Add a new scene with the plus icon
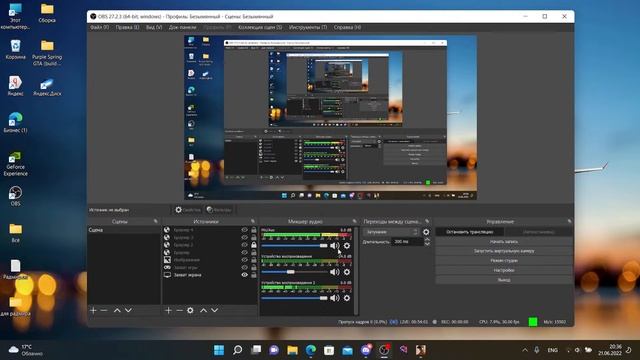This screenshot has height=360, width=640. (93, 311)
